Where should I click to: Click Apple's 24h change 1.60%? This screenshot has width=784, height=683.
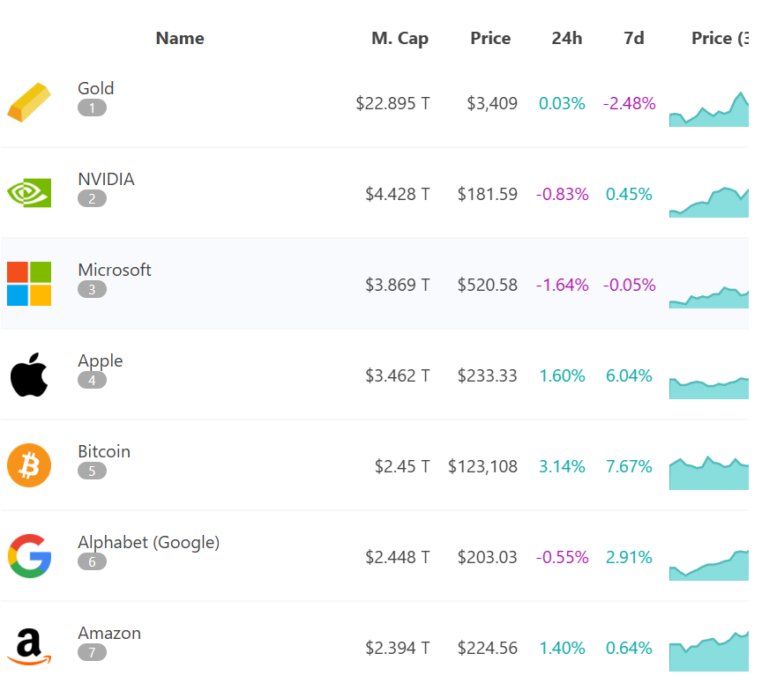(x=562, y=375)
